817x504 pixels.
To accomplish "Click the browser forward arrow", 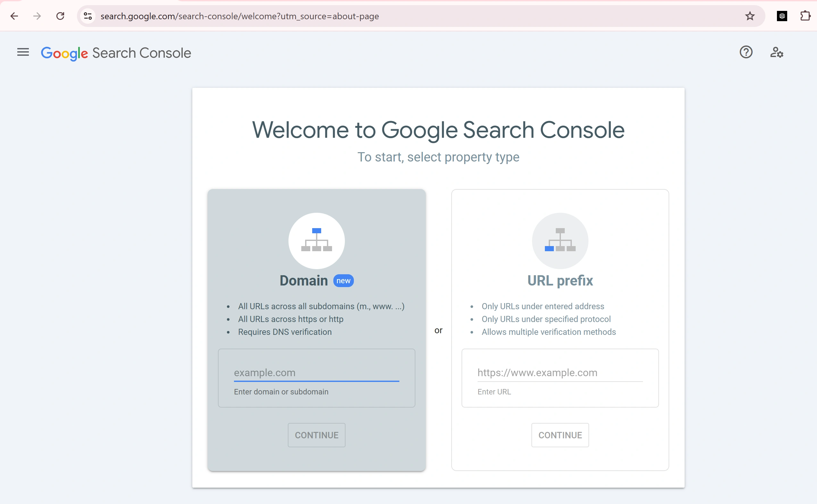I will 37,16.
